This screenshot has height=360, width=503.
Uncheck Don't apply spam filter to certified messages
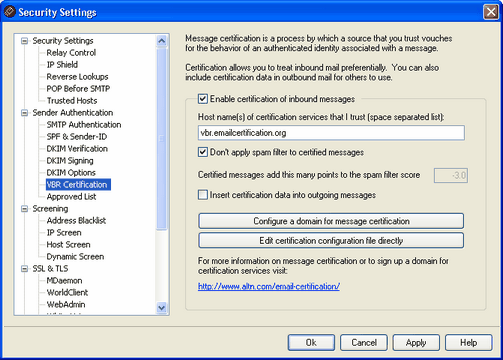[x=203, y=152]
